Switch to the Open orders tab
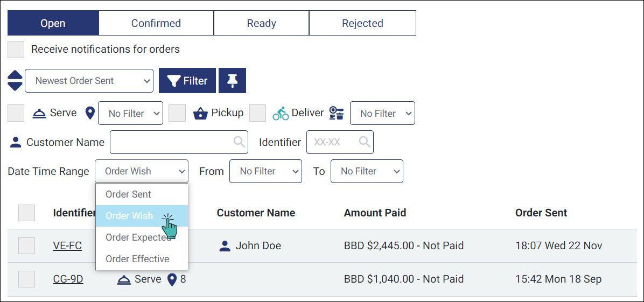Screen dimensions: 644x302 pyautogui.click(x=53, y=23)
